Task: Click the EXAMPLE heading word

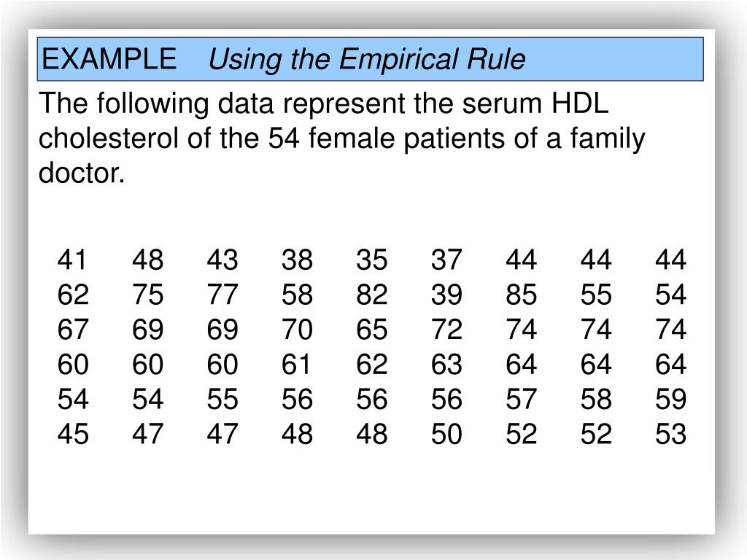Action: [x=109, y=59]
